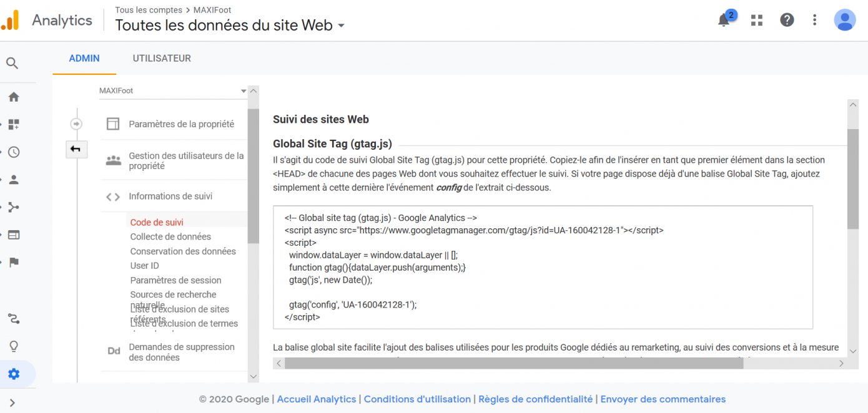The height and width of the screenshot is (413, 868).
Task: Expand the left navigation sidebar chevron
Action: [12, 403]
